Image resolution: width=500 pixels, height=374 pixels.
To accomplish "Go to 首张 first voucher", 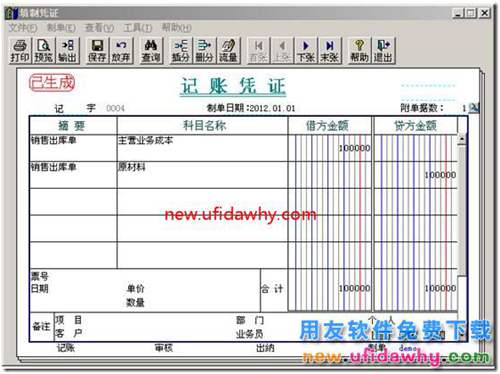I will [x=258, y=51].
